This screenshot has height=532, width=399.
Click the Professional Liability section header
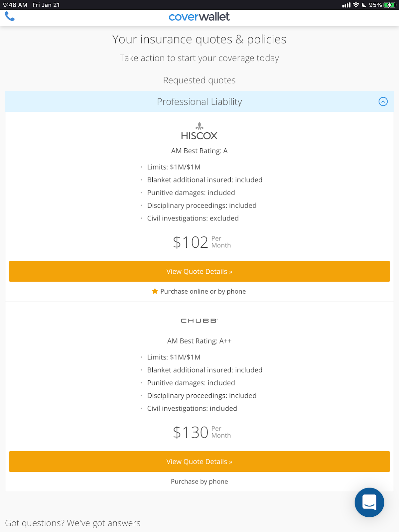tap(199, 102)
